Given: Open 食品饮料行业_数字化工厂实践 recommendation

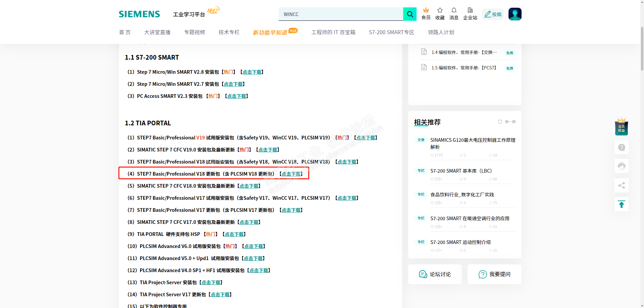Looking at the screenshot, I should point(462,195).
